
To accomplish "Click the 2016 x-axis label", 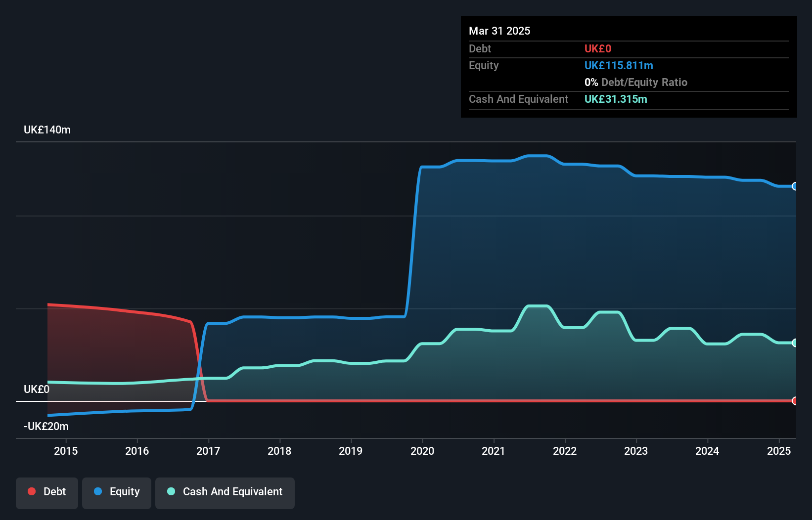I will click(x=137, y=451).
